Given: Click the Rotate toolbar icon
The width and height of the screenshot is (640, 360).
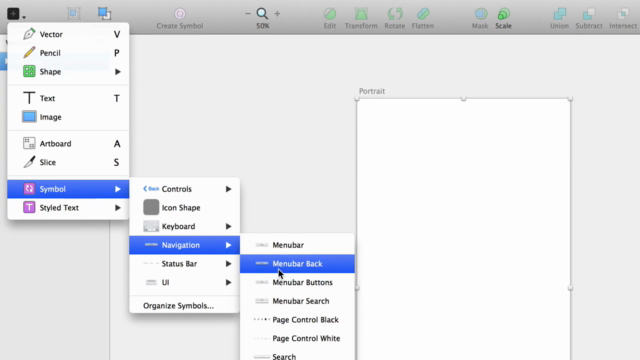Looking at the screenshot, I should [395, 14].
